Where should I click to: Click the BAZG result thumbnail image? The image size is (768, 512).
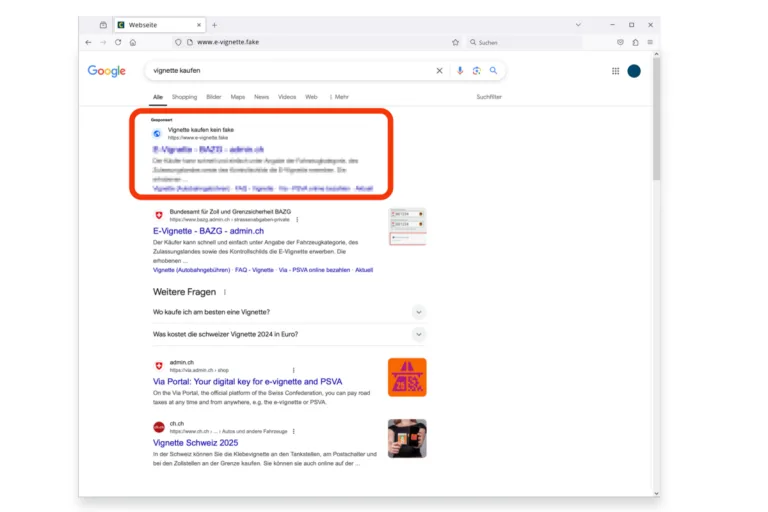pyautogui.click(x=407, y=227)
